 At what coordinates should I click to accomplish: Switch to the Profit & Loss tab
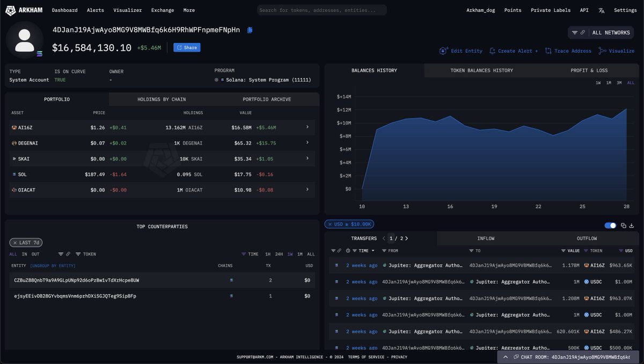point(589,70)
